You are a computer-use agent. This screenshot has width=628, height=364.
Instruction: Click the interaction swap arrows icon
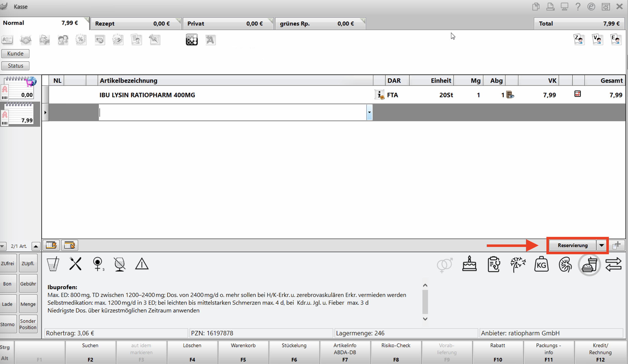[613, 265]
